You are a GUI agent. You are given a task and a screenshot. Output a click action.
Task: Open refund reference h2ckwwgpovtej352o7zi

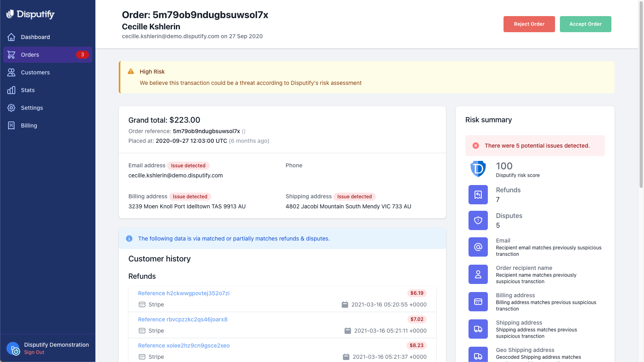(x=184, y=293)
